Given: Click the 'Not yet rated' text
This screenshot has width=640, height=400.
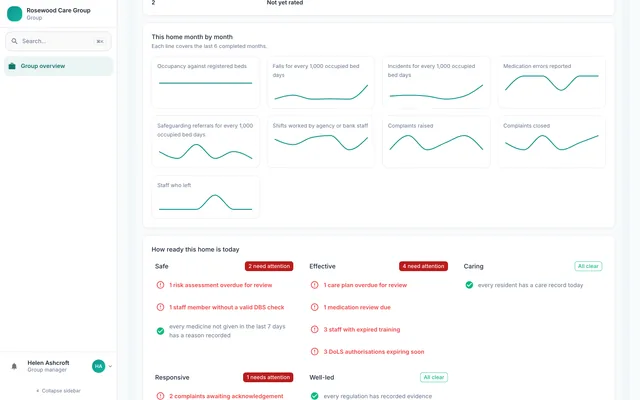Looking at the screenshot, I should pyautogui.click(x=284, y=2).
